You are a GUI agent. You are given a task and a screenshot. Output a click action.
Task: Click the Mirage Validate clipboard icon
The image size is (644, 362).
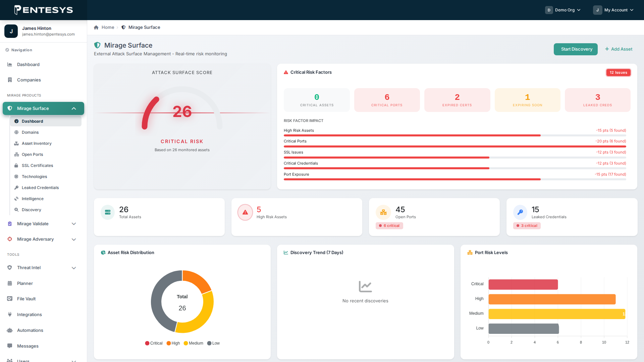coord(10,224)
